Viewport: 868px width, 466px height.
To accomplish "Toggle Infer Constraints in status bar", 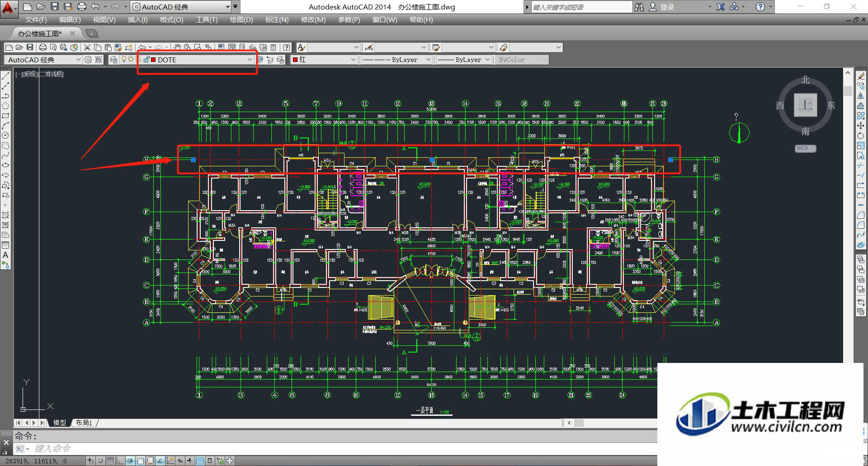I will (x=90, y=461).
